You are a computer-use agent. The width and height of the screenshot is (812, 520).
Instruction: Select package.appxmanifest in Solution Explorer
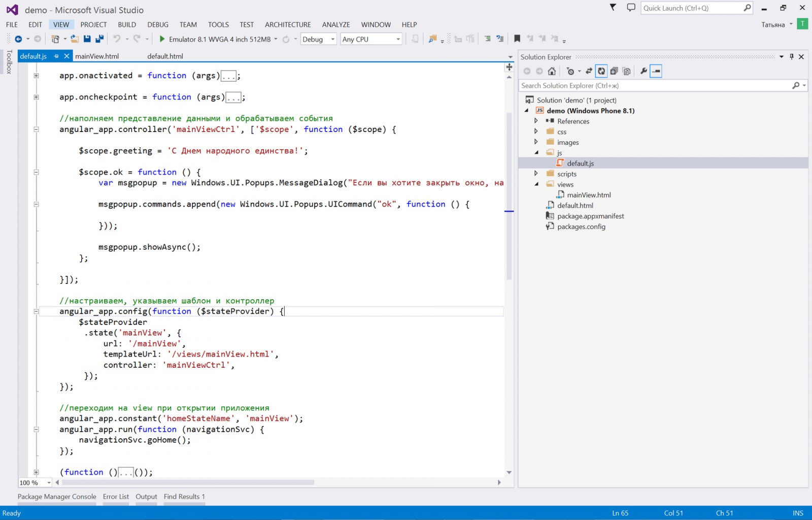click(590, 216)
